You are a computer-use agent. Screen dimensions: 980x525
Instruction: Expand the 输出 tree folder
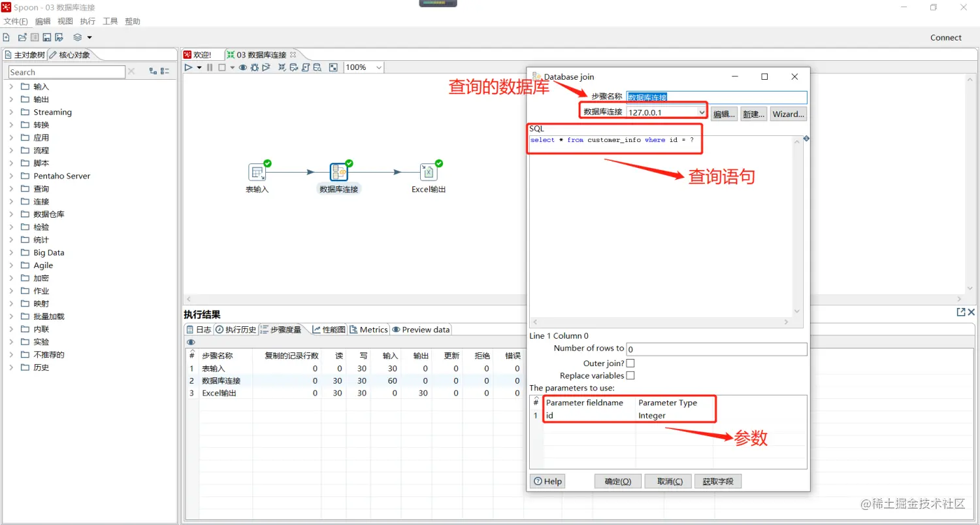tap(11, 99)
